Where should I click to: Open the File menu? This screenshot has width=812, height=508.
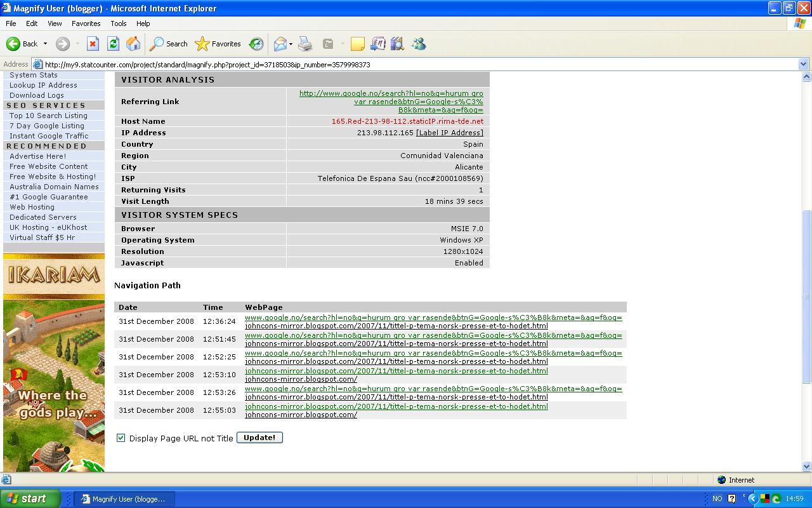[x=11, y=23]
